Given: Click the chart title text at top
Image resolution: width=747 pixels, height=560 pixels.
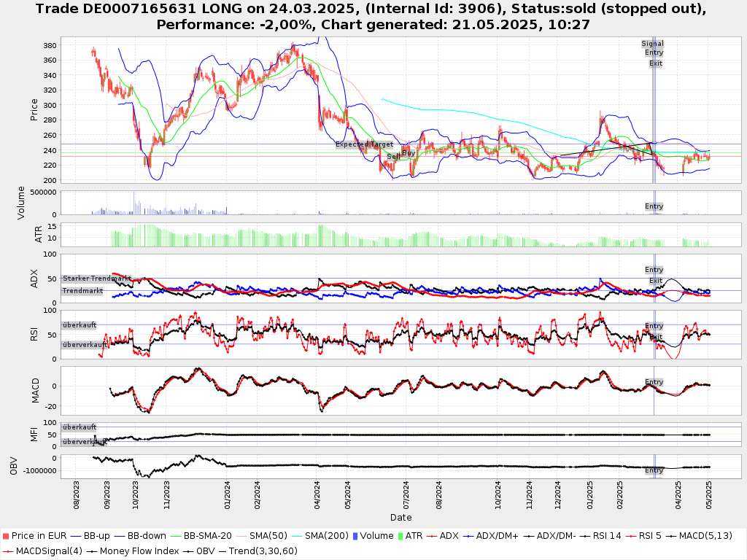Looking at the screenshot, I should (x=373, y=17).
